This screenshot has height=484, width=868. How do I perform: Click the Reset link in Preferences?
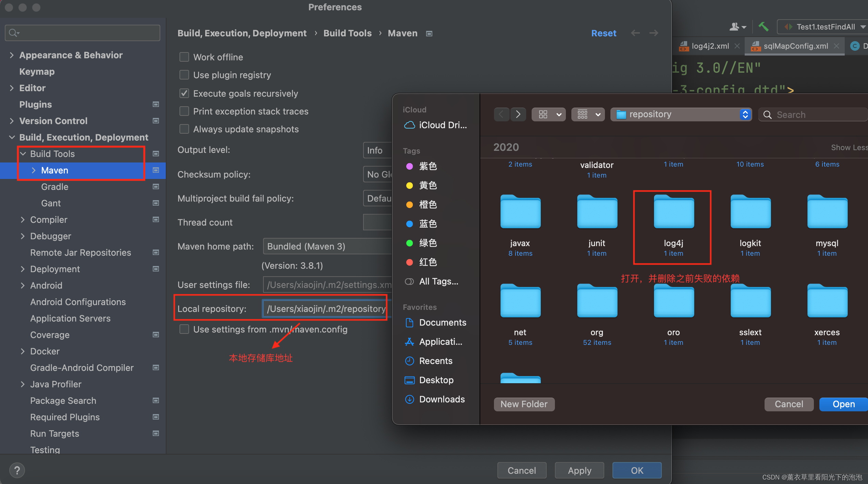604,33
